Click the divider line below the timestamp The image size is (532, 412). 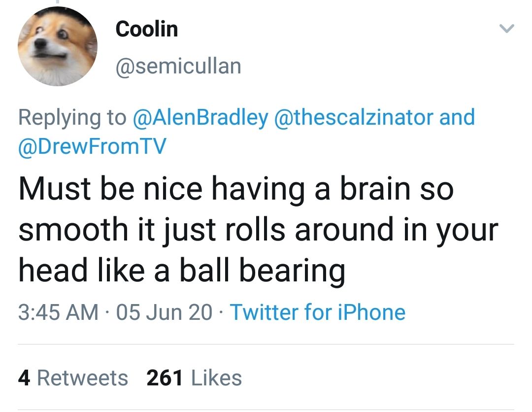(x=266, y=343)
